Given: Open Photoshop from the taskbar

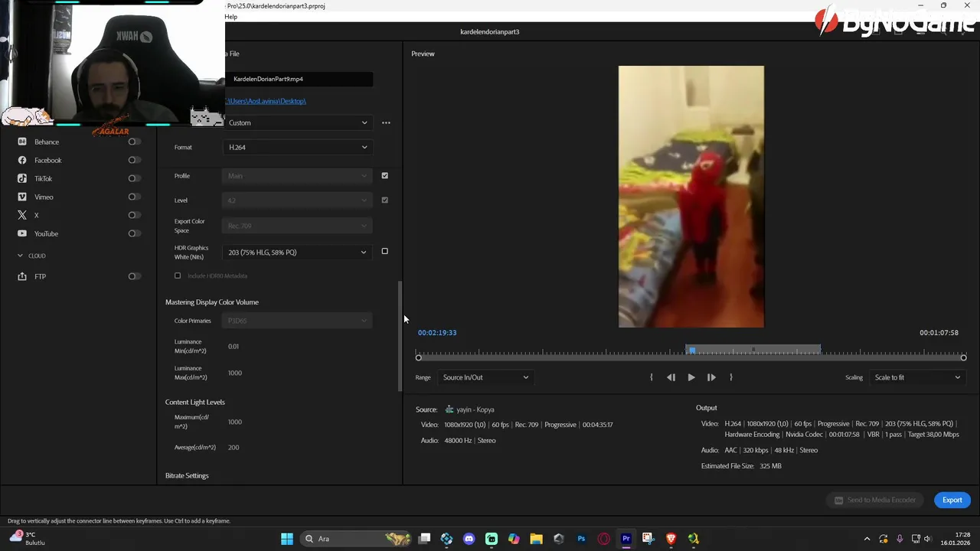Looking at the screenshot, I should [581, 539].
